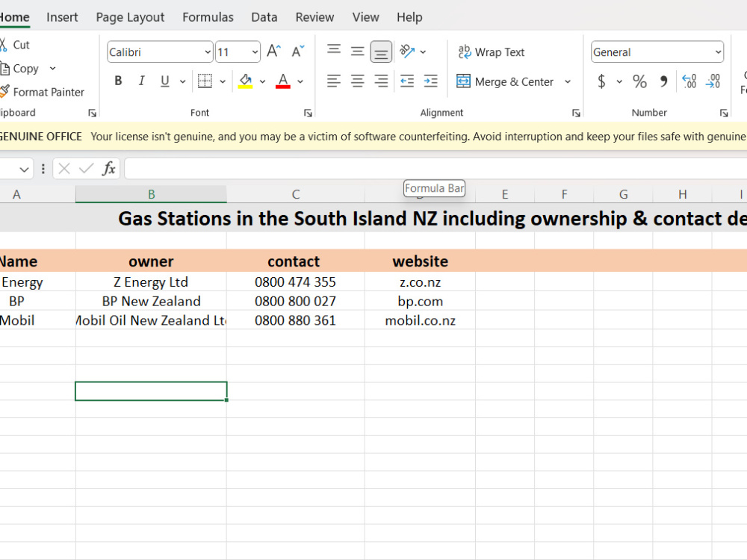Click the Insert Function fx icon
Screen dimensions: 747x560
tap(109, 169)
